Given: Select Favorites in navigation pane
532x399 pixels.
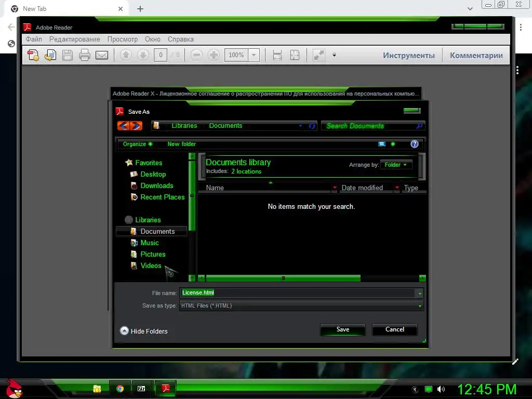Looking at the screenshot, I should click(148, 163).
